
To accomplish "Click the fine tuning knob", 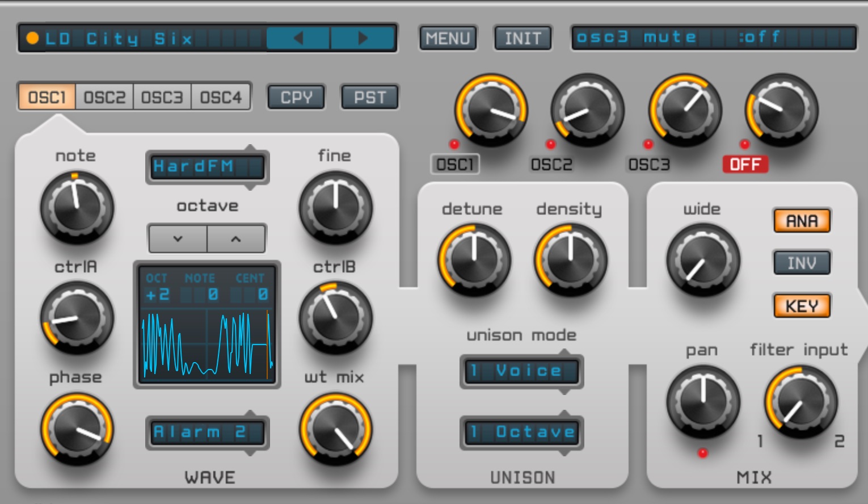I will coord(335,208).
